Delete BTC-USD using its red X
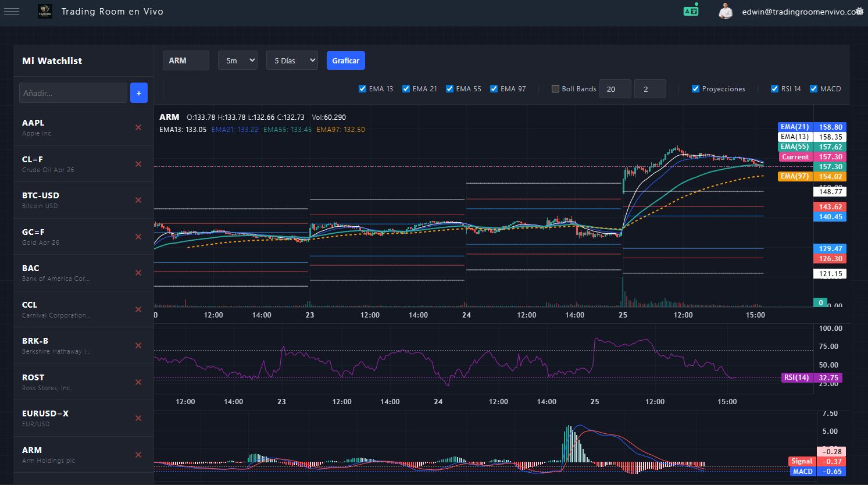 tap(138, 200)
